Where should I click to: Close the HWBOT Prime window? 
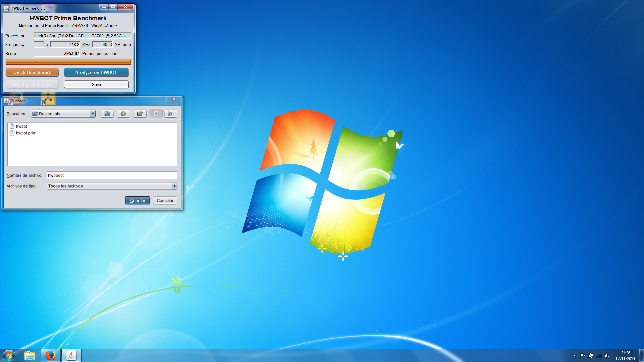[126, 7]
